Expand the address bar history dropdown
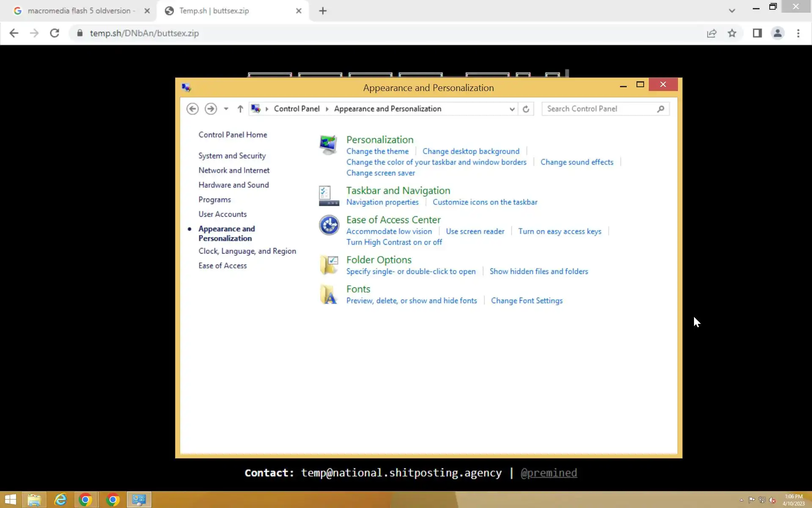 (x=512, y=109)
